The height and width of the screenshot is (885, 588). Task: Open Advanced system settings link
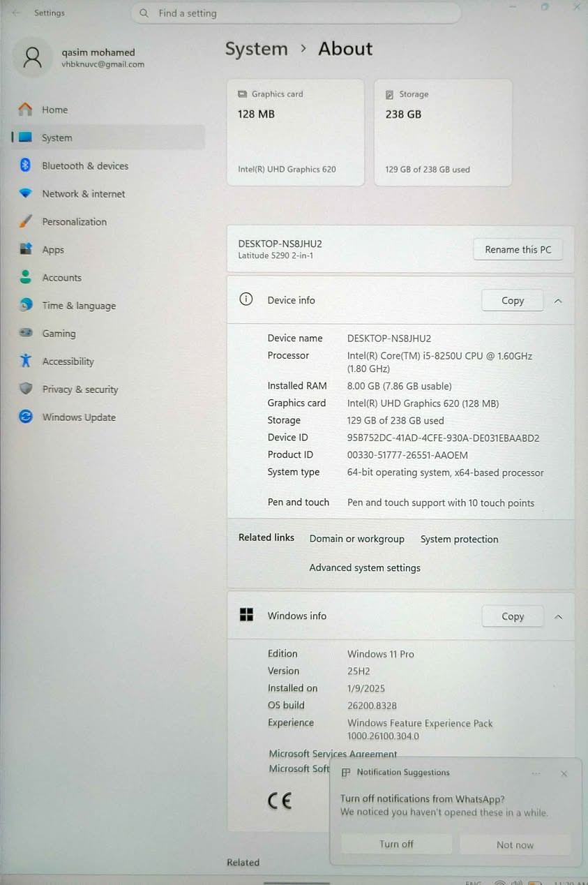tap(365, 567)
